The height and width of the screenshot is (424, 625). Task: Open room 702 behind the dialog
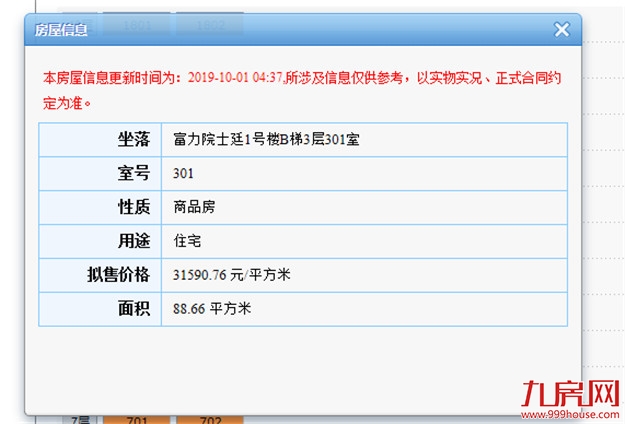210,420
